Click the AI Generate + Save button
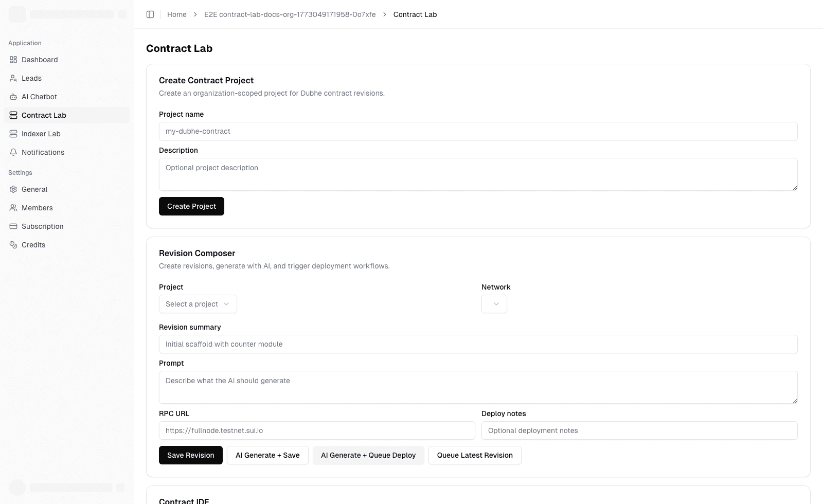 point(267,455)
